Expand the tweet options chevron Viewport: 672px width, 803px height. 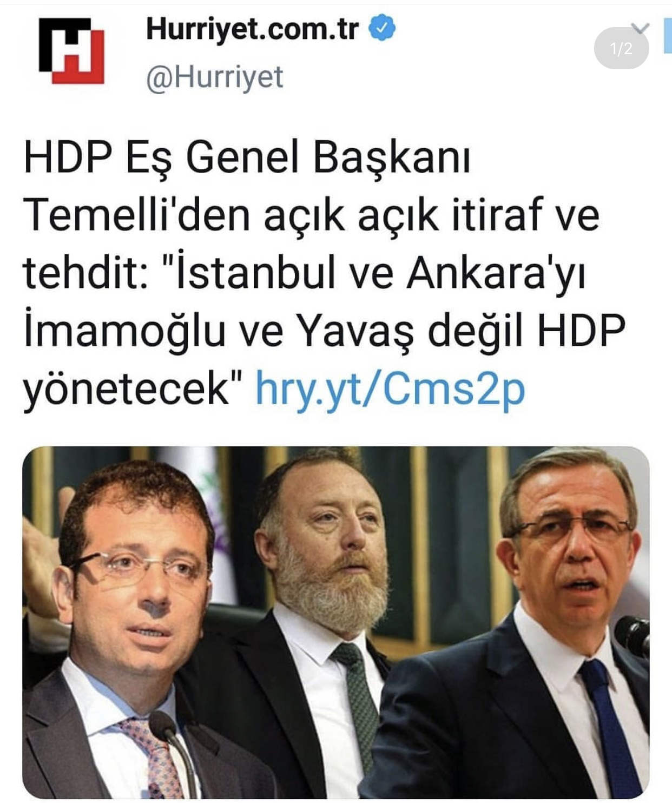[641, 28]
